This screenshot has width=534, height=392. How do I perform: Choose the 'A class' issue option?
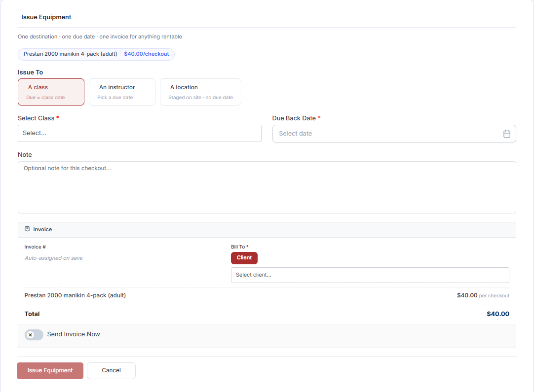51,92
